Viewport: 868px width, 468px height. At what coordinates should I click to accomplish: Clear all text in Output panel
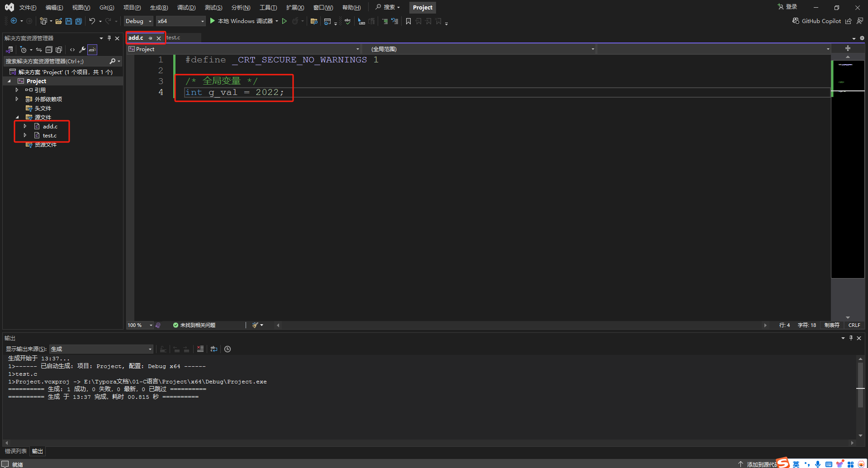click(200, 349)
